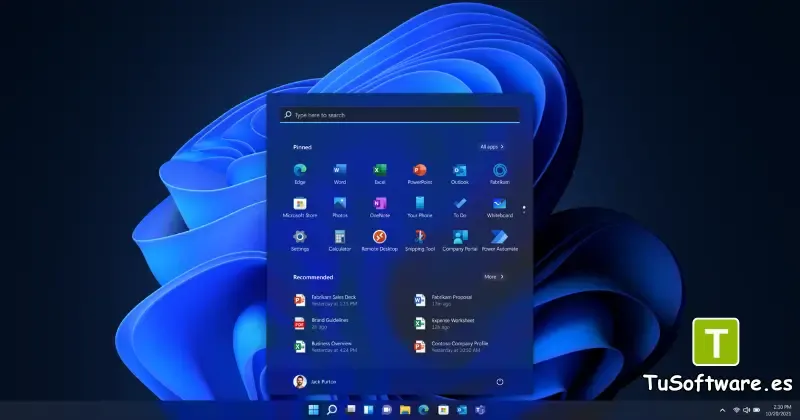
Task: Open Excel pinned app
Action: pyautogui.click(x=380, y=174)
